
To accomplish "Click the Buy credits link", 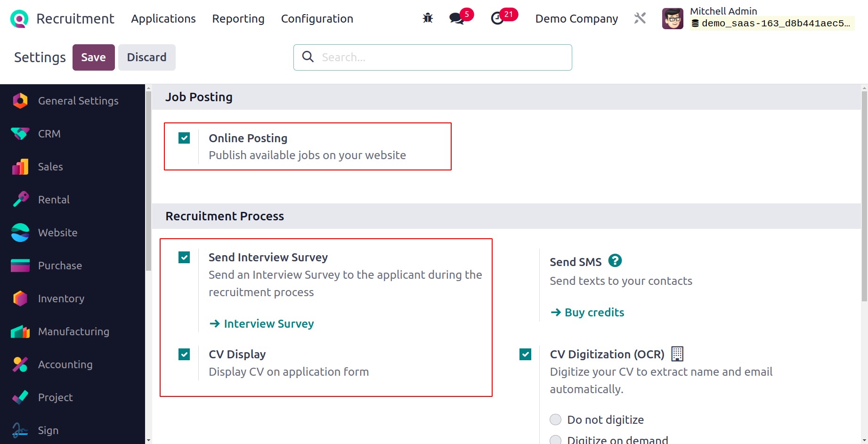I will coord(587,312).
